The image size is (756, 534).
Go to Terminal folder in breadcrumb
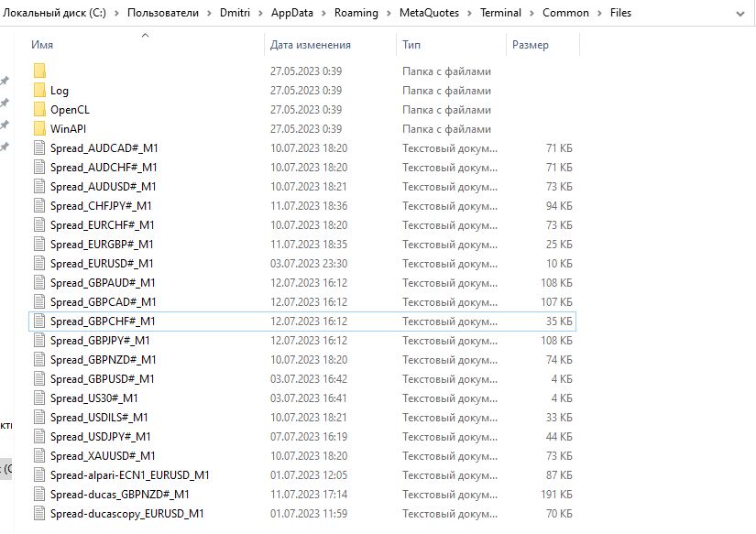point(500,13)
